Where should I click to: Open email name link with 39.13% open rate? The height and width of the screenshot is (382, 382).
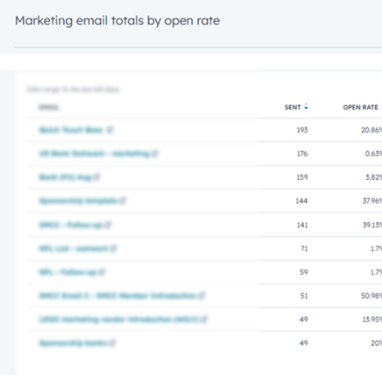click(71, 225)
